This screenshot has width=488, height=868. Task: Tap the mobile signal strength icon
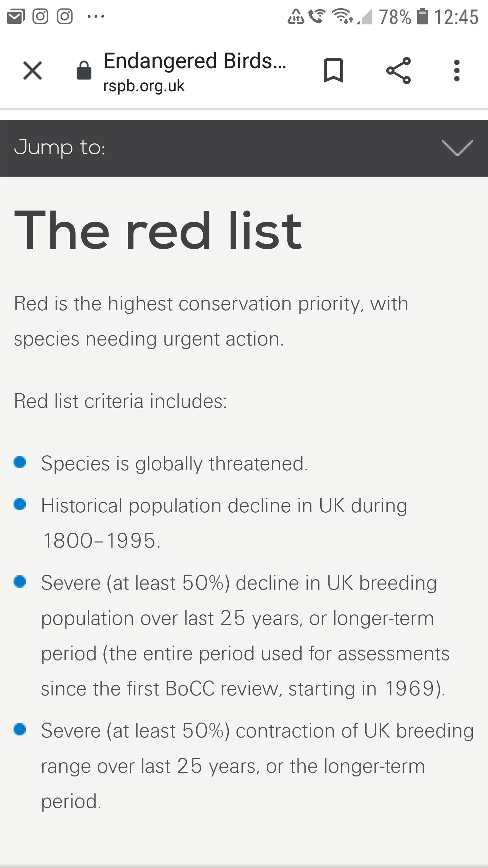click(x=365, y=17)
